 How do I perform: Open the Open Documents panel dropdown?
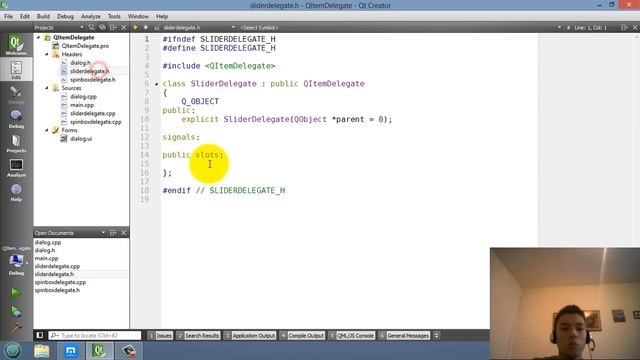click(x=103, y=233)
